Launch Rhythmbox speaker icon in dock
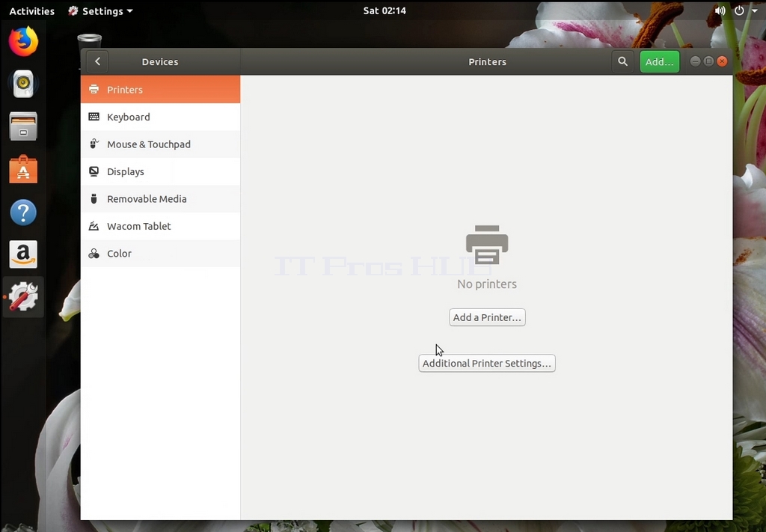766x532 pixels. click(23, 84)
